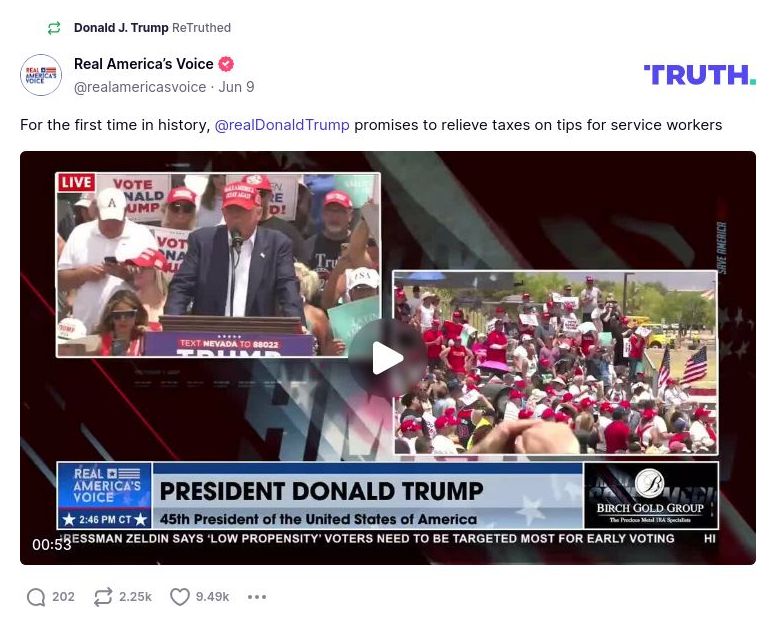Image resolution: width=777 pixels, height=627 pixels.
Task: Click the 202 replies count
Action: coord(63,597)
